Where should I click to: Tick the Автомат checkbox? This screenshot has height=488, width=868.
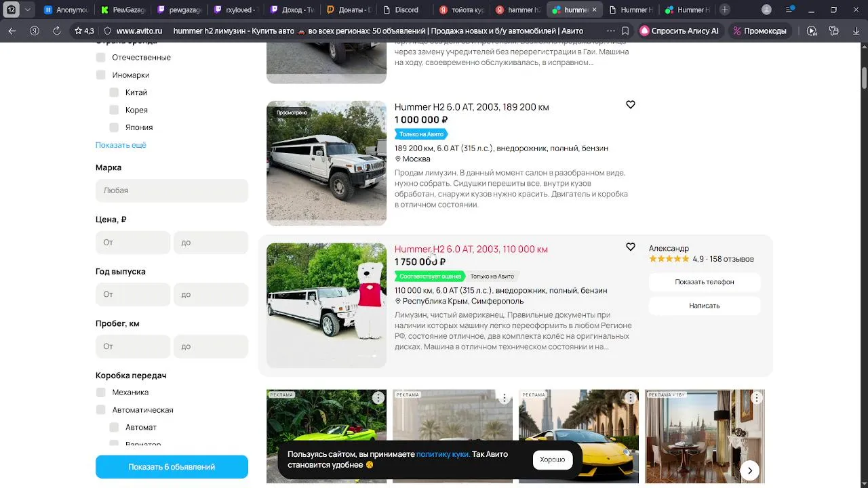click(114, 427)
